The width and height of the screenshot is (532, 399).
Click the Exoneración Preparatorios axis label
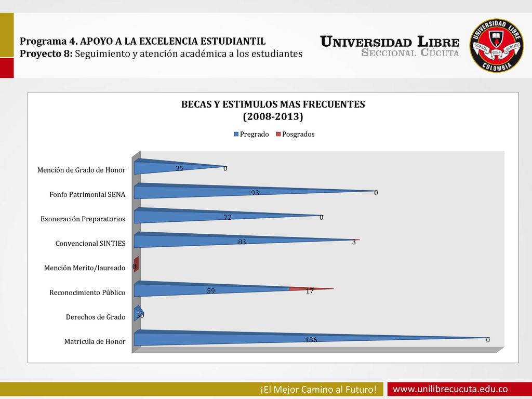83,219
